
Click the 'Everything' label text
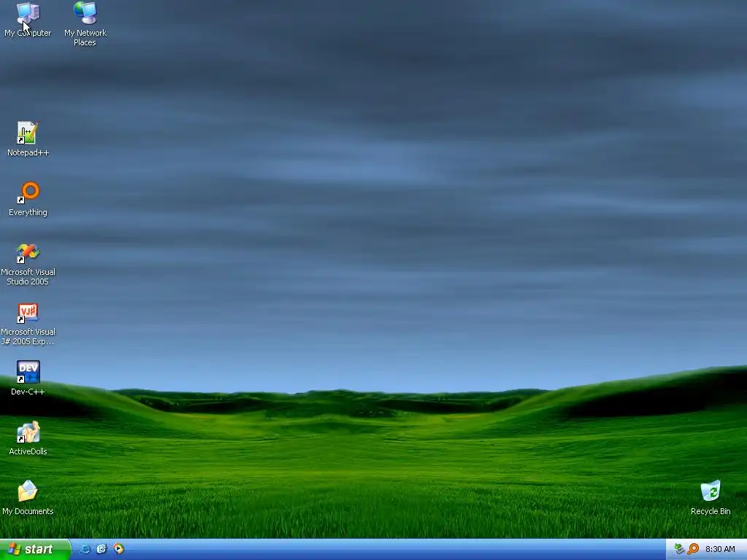pyautogui.click(x=28, y=212)
